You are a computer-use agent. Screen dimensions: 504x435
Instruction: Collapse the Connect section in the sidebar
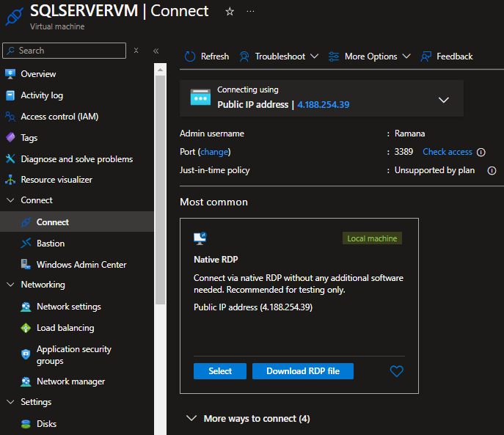pyautogui.click(x=10, y=200)
